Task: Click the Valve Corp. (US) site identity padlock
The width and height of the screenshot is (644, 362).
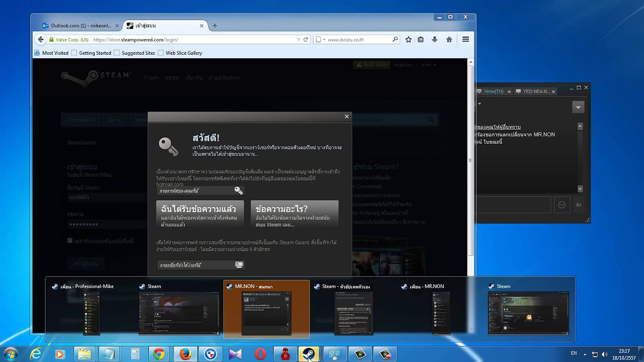Action: (69, 40)
